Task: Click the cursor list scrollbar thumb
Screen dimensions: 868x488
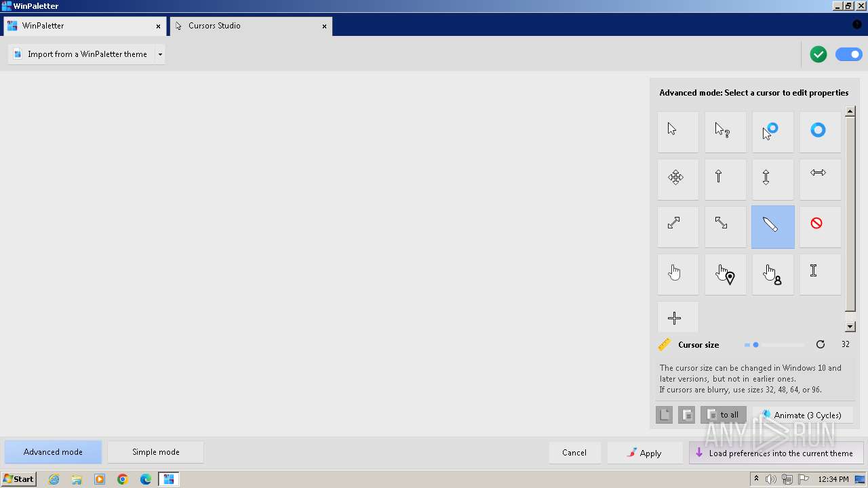Action: point(850,213)
